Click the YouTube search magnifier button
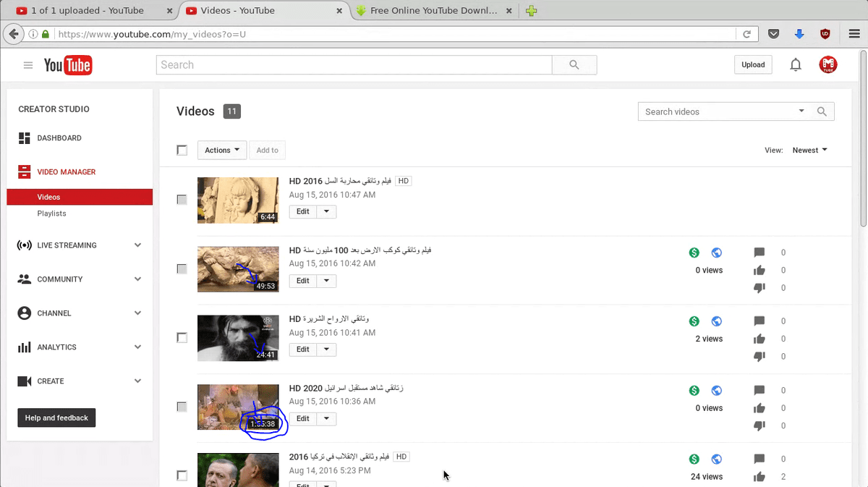 [574, 65]
